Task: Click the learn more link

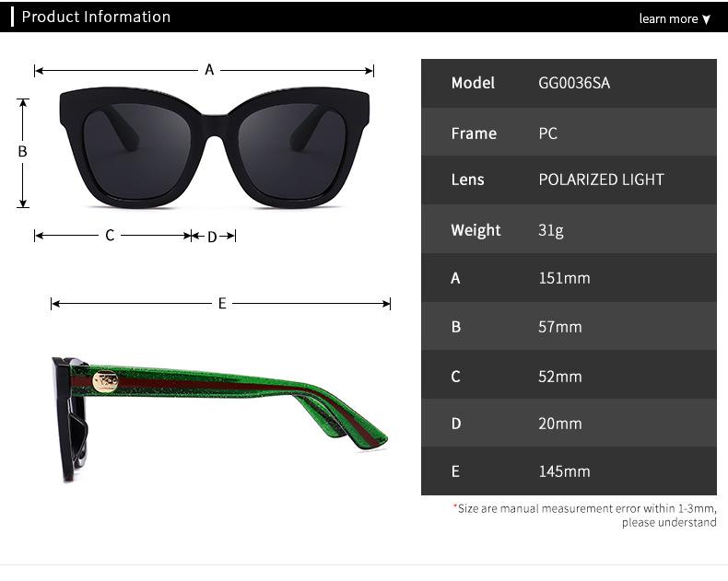Action: pos(668,18)
